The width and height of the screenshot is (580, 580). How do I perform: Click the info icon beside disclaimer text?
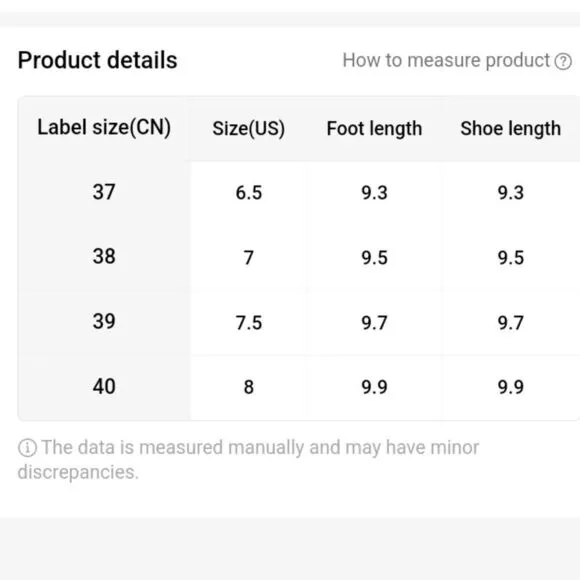[x=27, y=448]
